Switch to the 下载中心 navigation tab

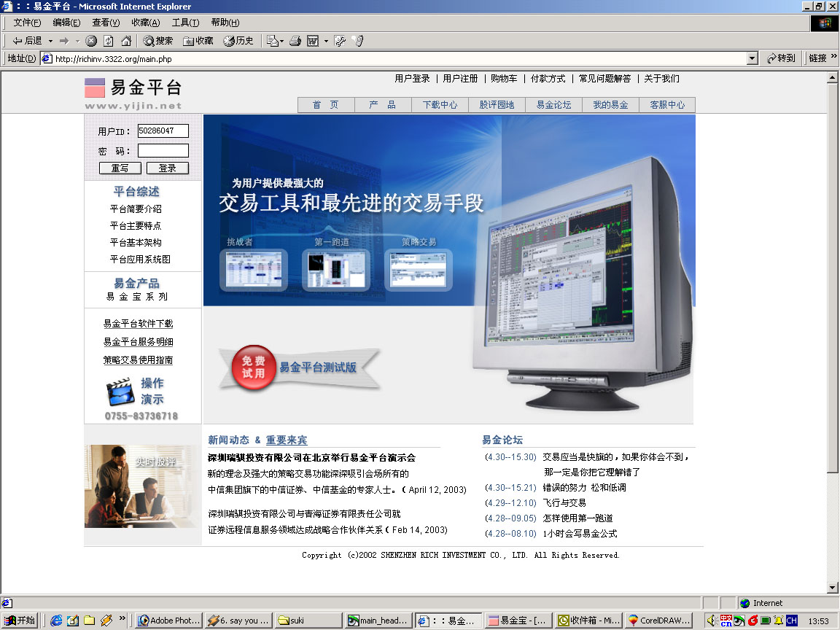440,105
